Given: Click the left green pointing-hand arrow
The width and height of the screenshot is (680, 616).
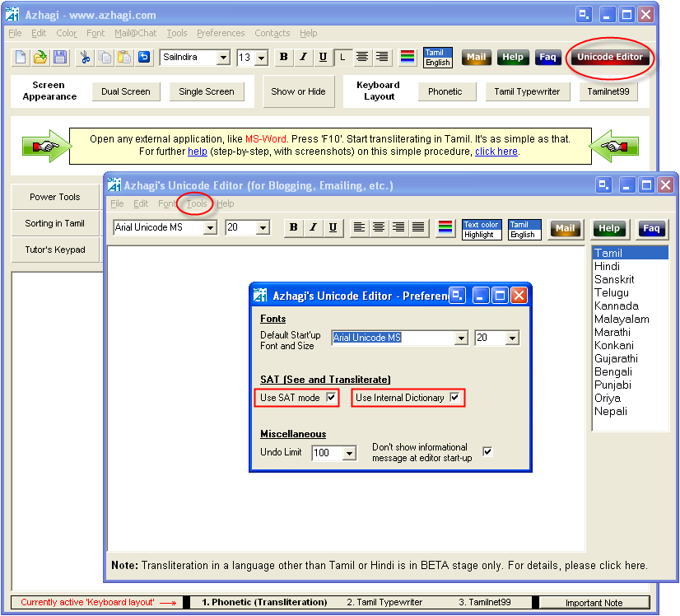Looking at the screenshot, I should click(x=47, y=147).
